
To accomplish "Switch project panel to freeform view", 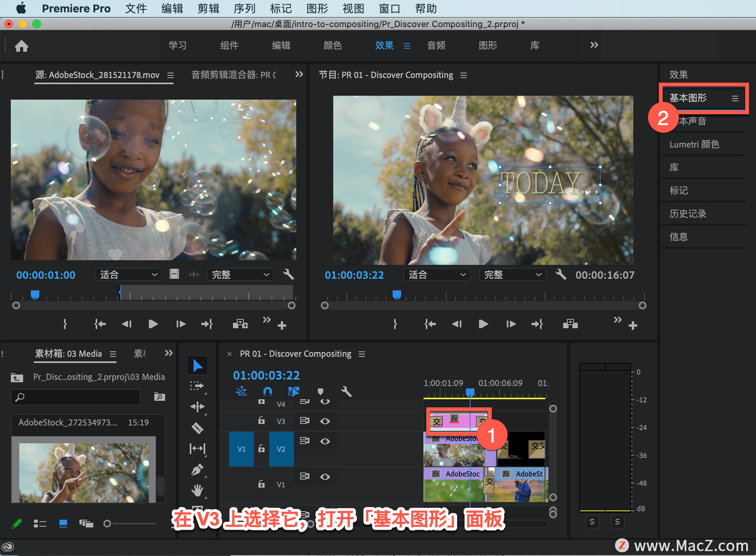I will click(x=86, y=524).
